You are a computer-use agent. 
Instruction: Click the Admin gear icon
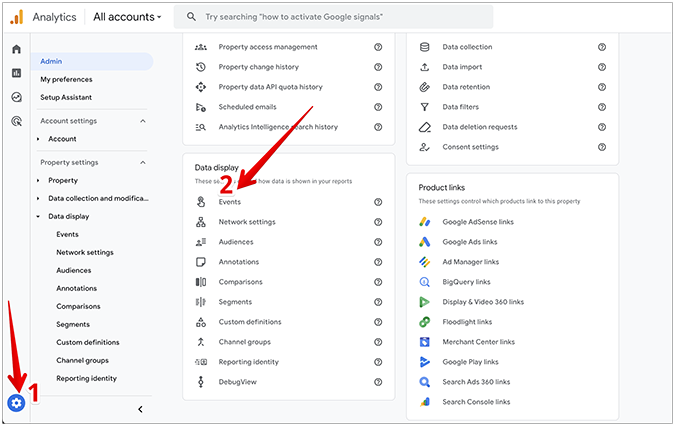(16, 403)
